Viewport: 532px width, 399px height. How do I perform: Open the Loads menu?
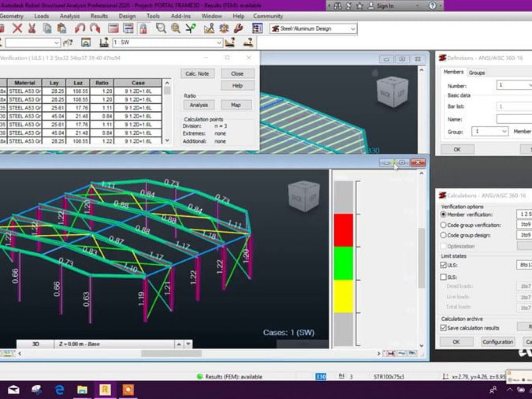(42, 16)
